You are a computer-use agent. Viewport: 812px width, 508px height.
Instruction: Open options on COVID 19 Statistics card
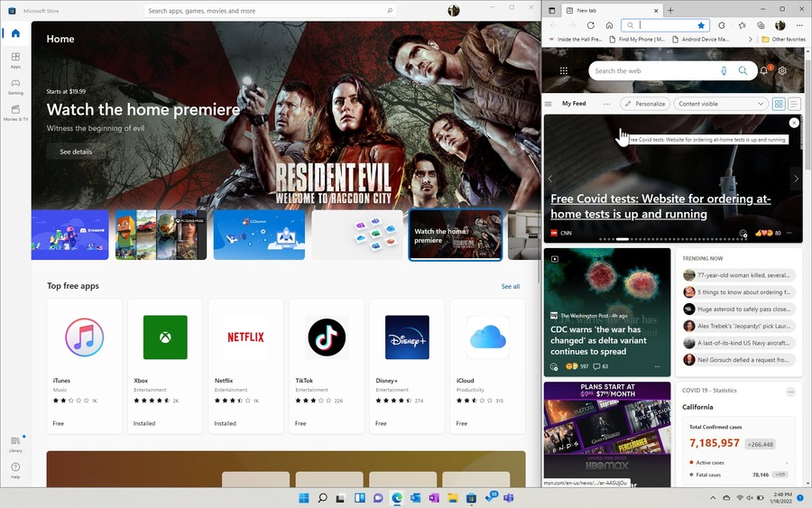(x=790, y=392)
